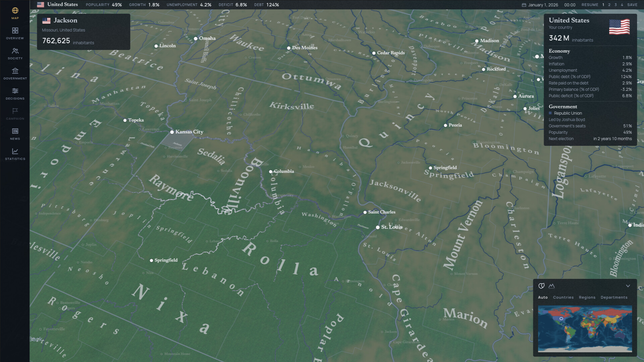Set game speed to 2

click(609, 5)
